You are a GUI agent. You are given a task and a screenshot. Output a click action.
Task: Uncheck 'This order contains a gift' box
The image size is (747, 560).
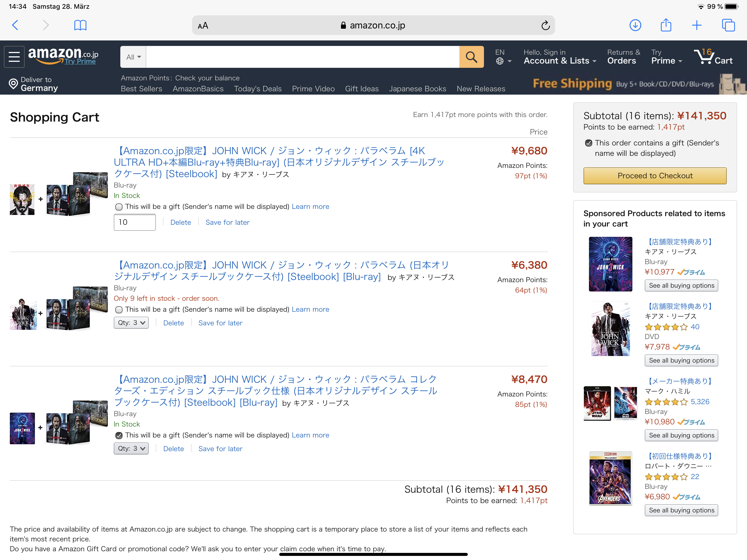point(589,143)
